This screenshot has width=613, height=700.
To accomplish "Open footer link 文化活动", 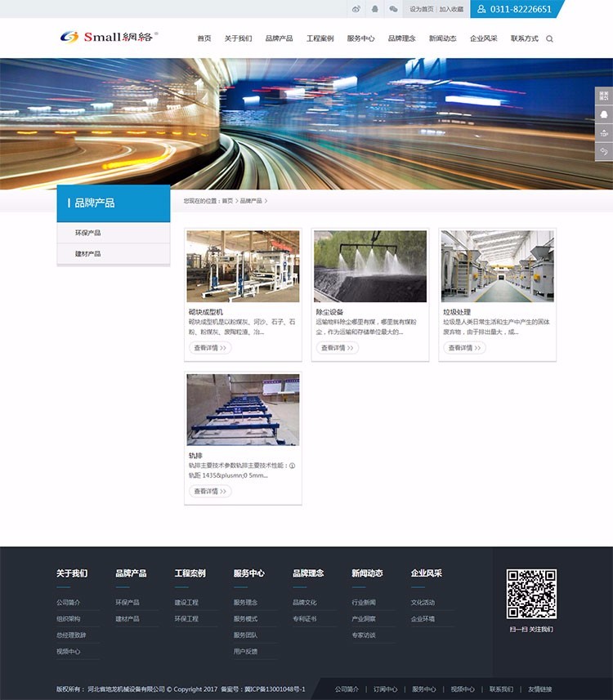I will 423,602.
